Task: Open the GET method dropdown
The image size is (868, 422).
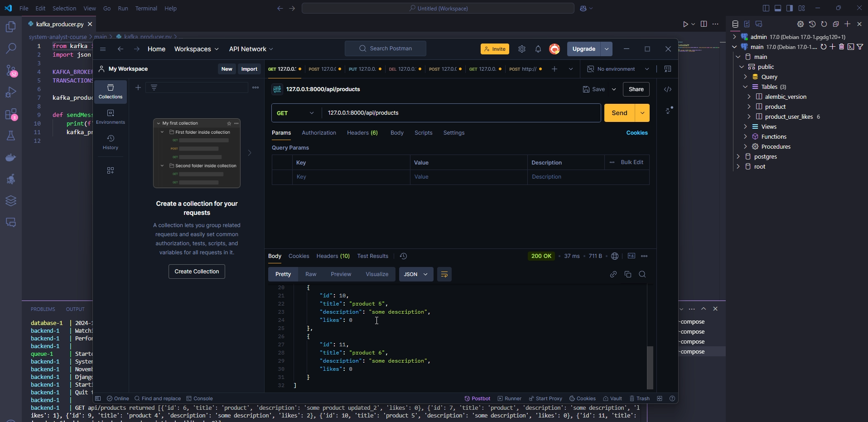Action: tap(296, 113)
